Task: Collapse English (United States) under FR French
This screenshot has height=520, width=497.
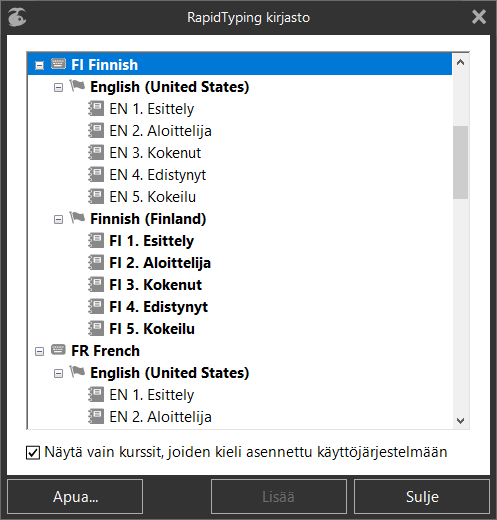Action: [x=58, y=374]
